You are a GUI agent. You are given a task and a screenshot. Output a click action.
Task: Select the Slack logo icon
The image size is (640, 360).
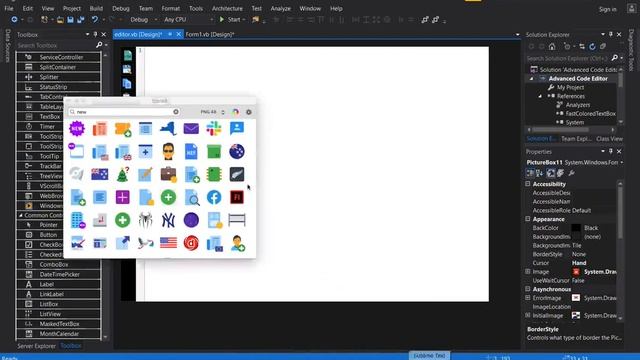[x=214, y=129]
